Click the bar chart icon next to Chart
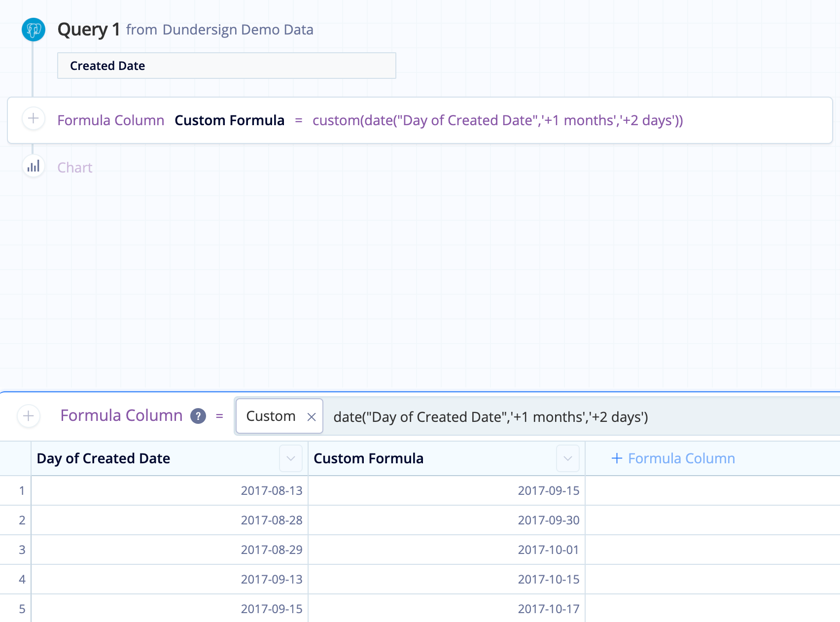 [x=34, y=166]
